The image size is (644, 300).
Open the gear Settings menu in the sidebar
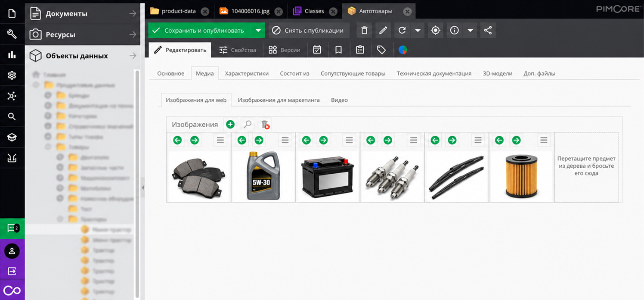point(12,75)
